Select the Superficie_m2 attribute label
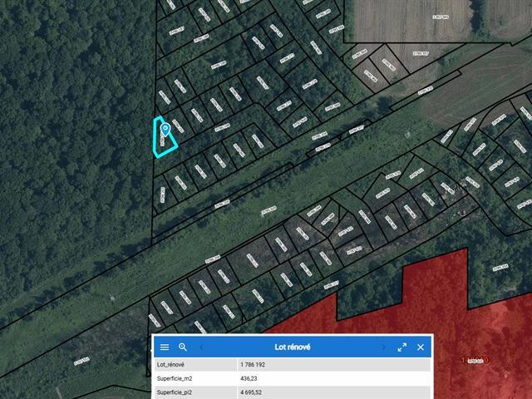The width and height of the screenshot is (532, 399). [176, 378]
